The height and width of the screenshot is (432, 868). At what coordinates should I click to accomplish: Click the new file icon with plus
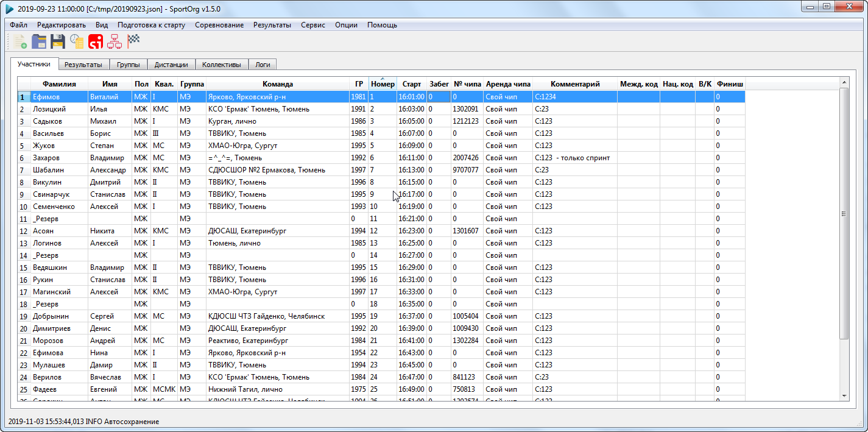[x=19, y=41]
